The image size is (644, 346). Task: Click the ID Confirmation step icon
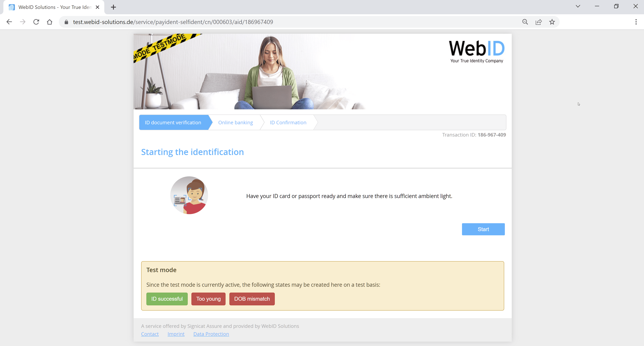click(288, 123)
